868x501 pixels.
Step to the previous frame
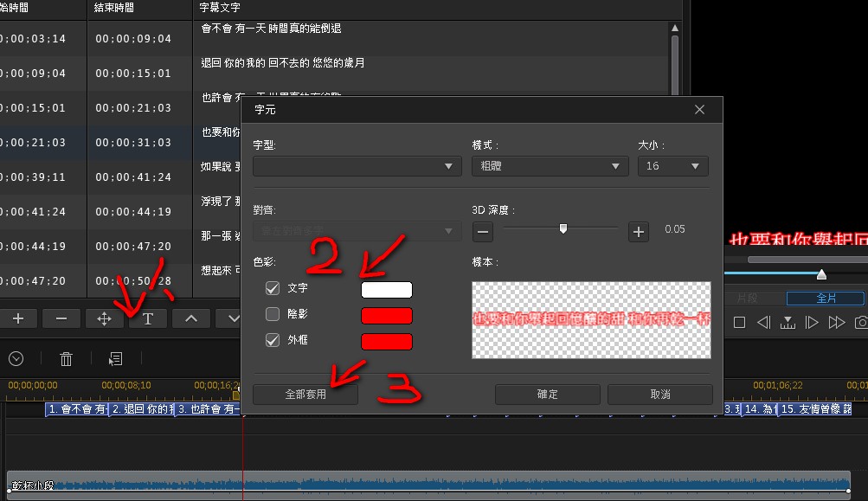[x=763, y=323]
